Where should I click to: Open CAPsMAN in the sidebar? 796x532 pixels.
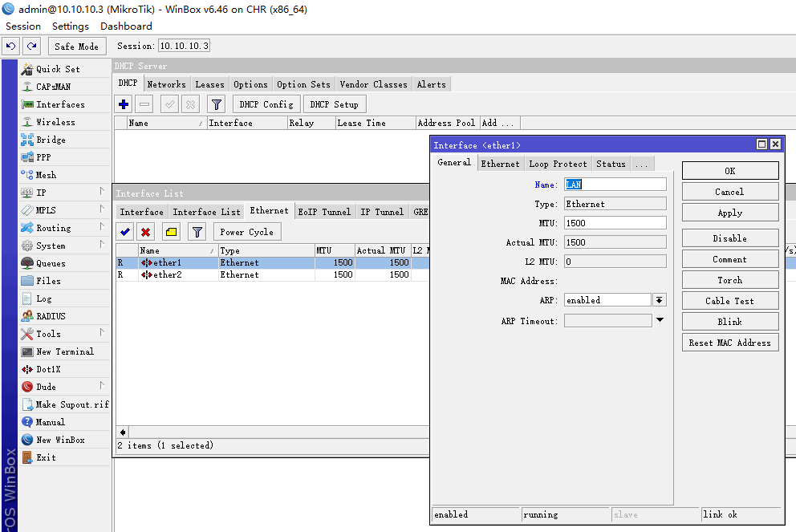coord(53,87)
